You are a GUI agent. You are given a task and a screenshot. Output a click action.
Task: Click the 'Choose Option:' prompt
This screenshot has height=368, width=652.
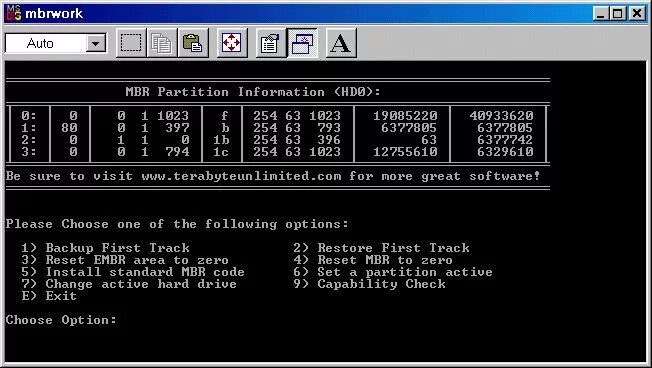coord(61,320)
